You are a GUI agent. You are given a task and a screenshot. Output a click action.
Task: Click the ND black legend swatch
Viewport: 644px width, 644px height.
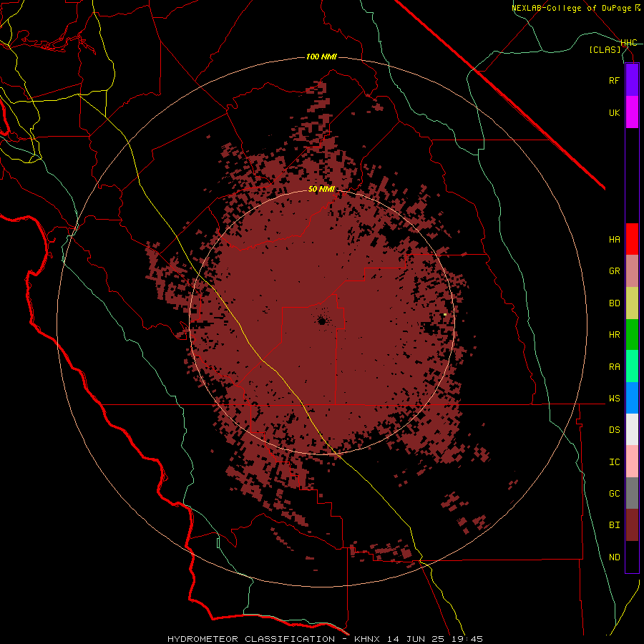coord(632,557)
